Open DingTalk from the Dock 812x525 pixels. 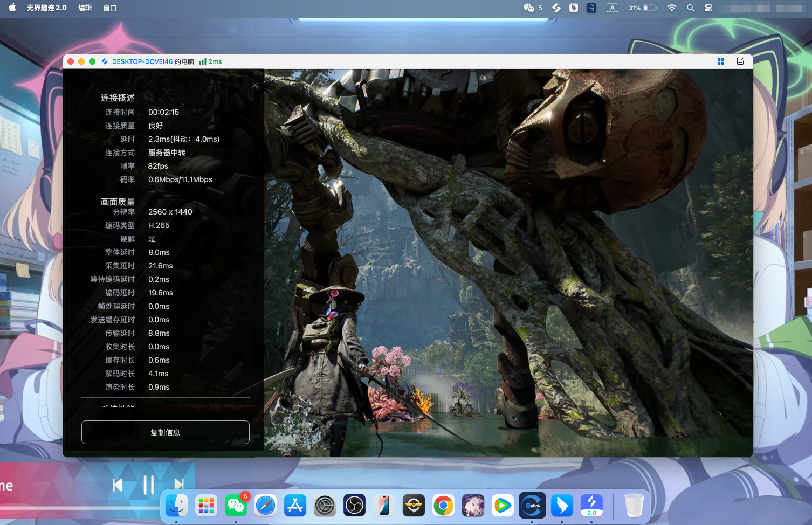(x=562, y=506)
